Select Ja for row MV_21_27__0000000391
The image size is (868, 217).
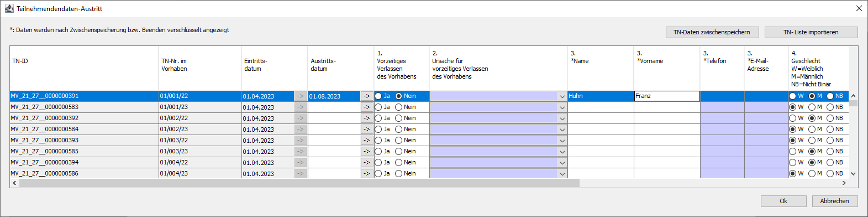[378, 96]
